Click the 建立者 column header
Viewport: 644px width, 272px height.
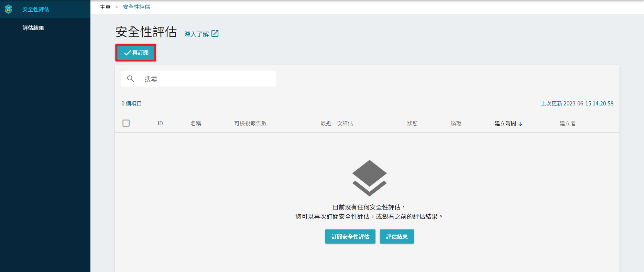(x=568, y=123)
